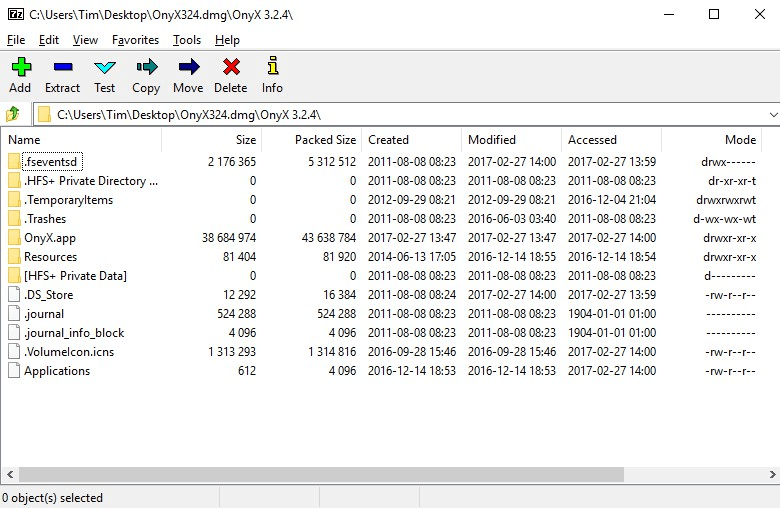The height and width of the screenshot is (508, 780).
Task: Open the Favorites menu
Action: pyautogui.click(x=135, y=40)
